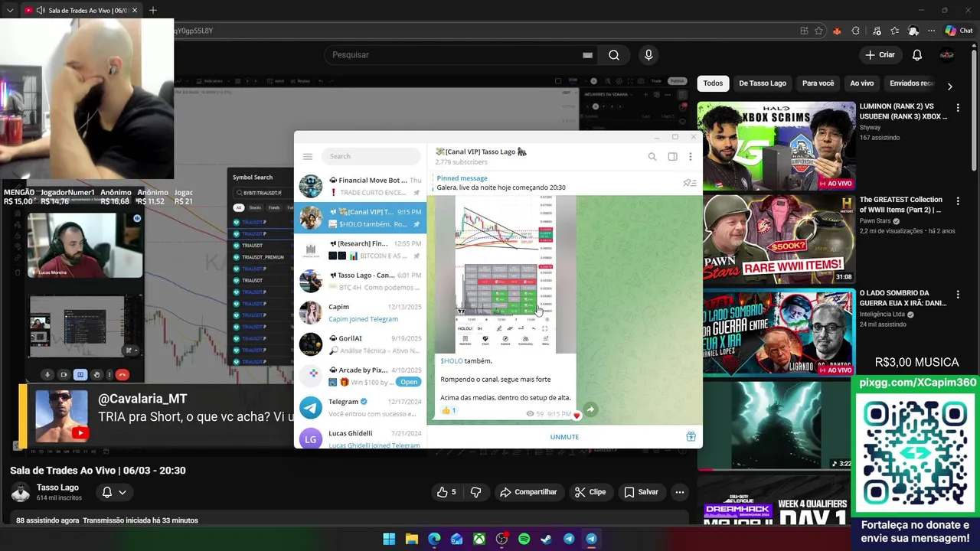Select the De Tasso Lago chip

(762, 83)
